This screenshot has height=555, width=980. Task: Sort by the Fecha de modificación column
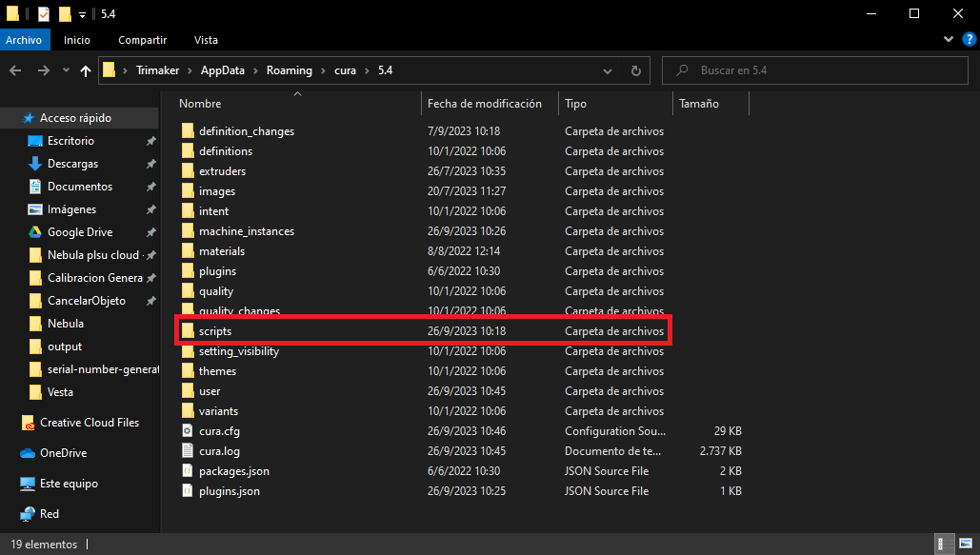pyautogui.click(x=484, y=104)
